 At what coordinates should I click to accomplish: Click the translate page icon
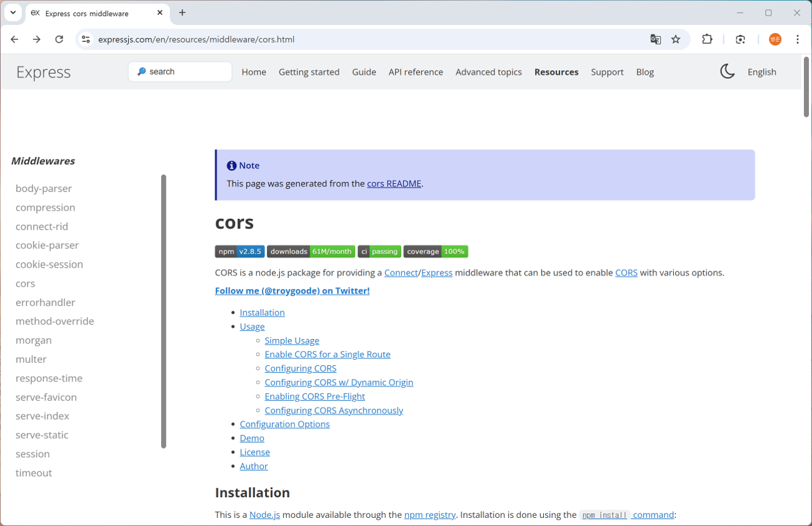(x=656, y=39)
